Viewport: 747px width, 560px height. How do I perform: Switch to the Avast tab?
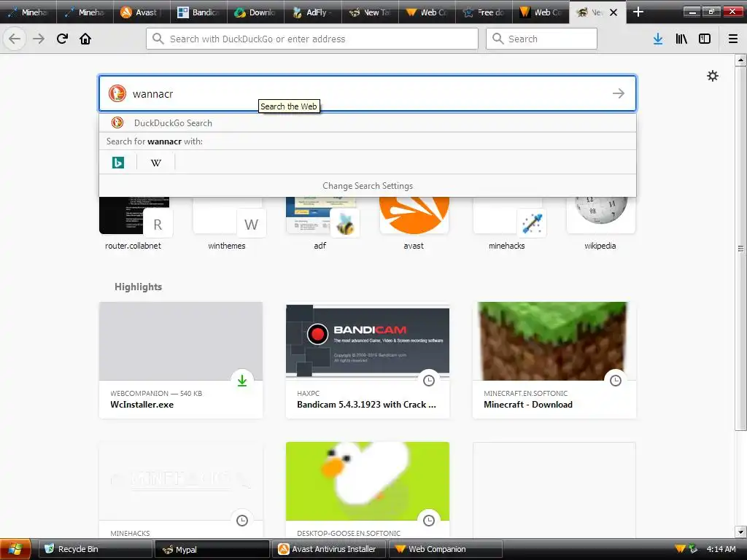(142, 12)
